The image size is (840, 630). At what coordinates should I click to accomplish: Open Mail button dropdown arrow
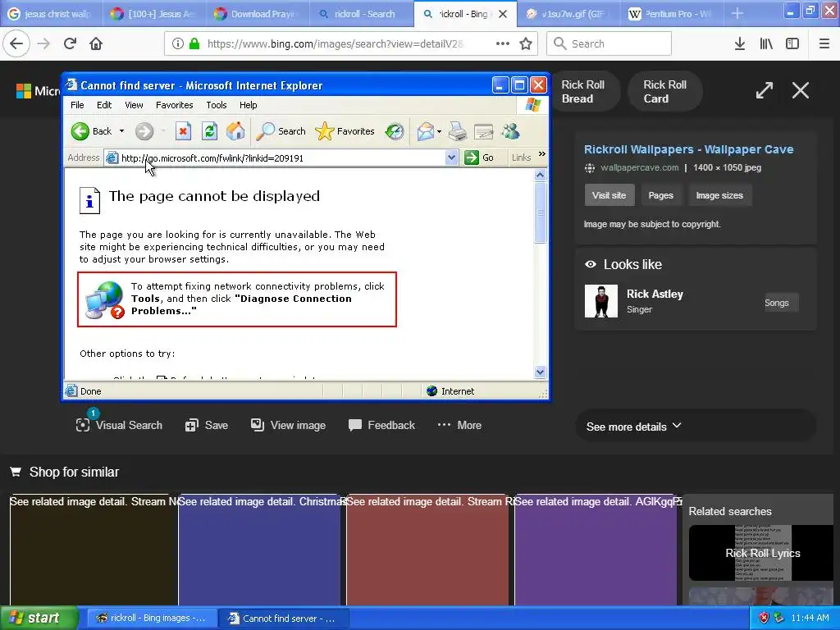(440, 131)
